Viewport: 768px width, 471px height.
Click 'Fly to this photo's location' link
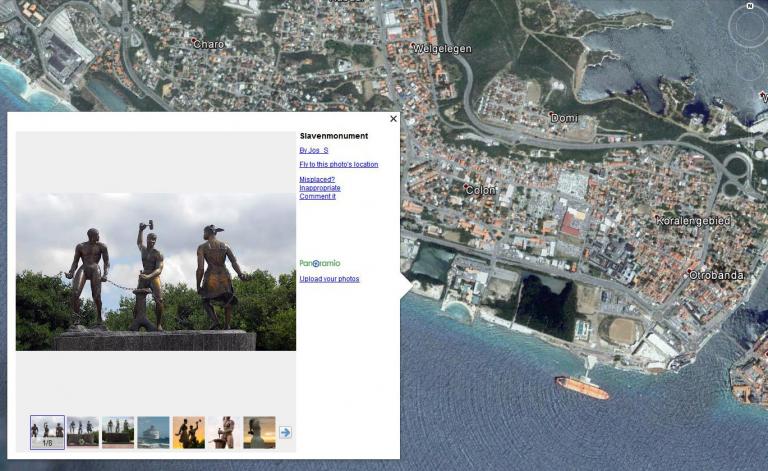coord(339,164)
